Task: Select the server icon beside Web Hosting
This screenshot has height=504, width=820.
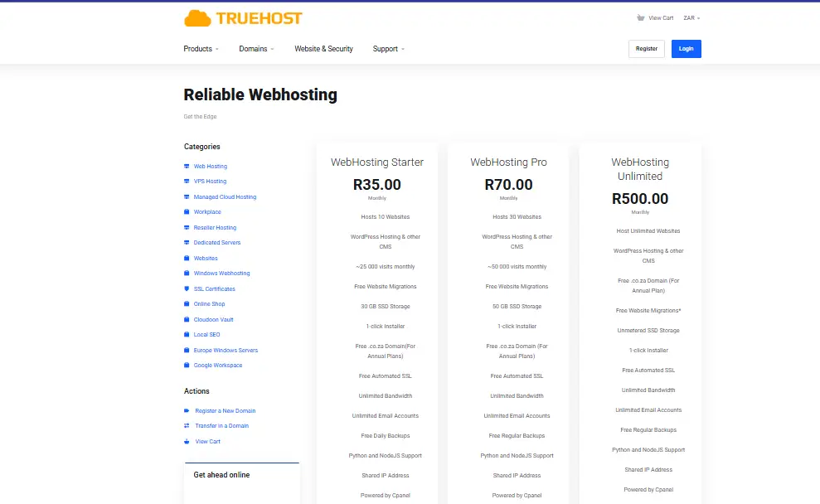Action: click(188, 166)
